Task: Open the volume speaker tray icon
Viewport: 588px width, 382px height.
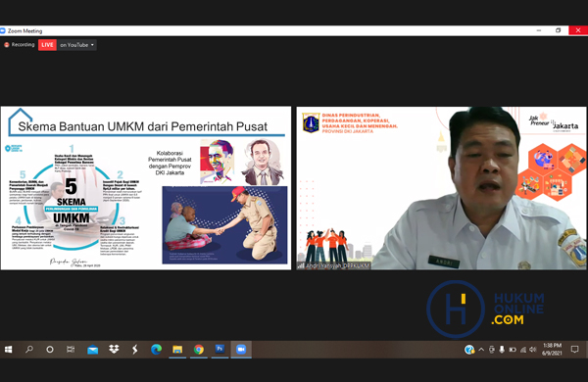Action: click(x=533, y=350)
